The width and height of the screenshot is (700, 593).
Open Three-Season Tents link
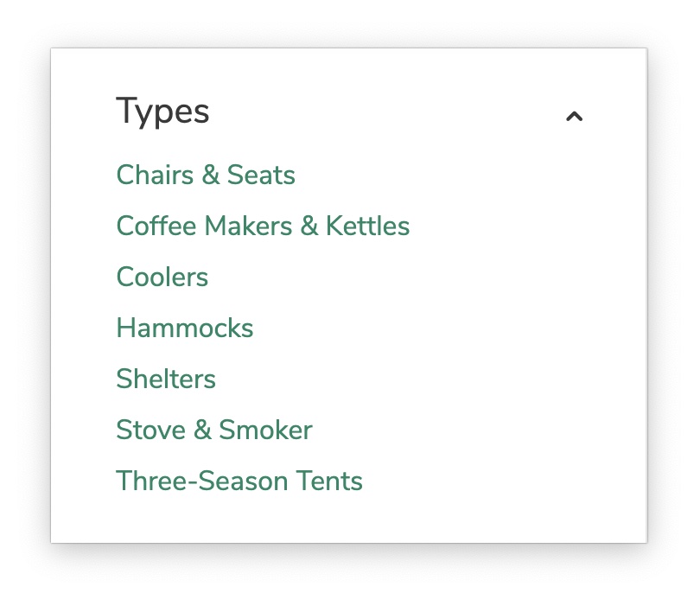239,481
